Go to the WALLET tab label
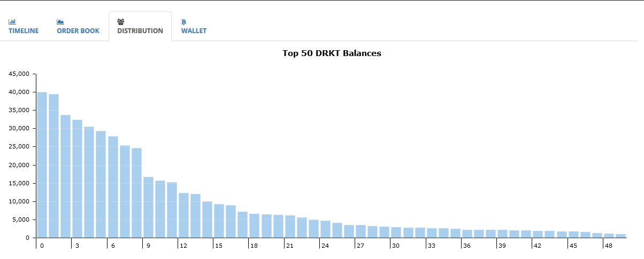644x259 pixels. pos(194,31)
